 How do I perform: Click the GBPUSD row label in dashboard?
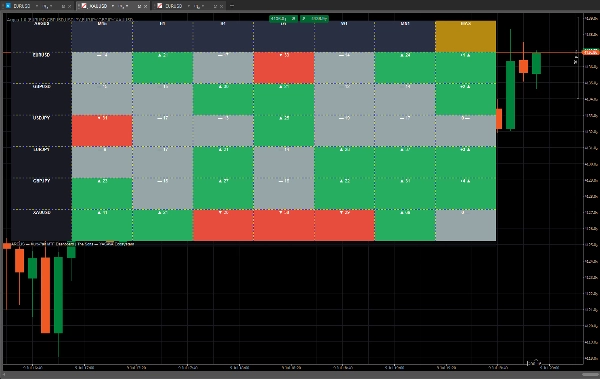[41, 87]
